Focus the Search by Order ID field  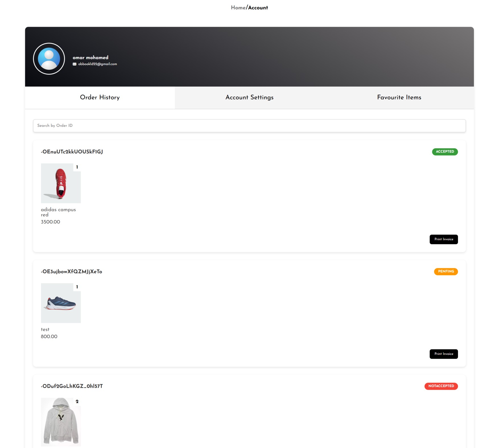tap(250, 126)
